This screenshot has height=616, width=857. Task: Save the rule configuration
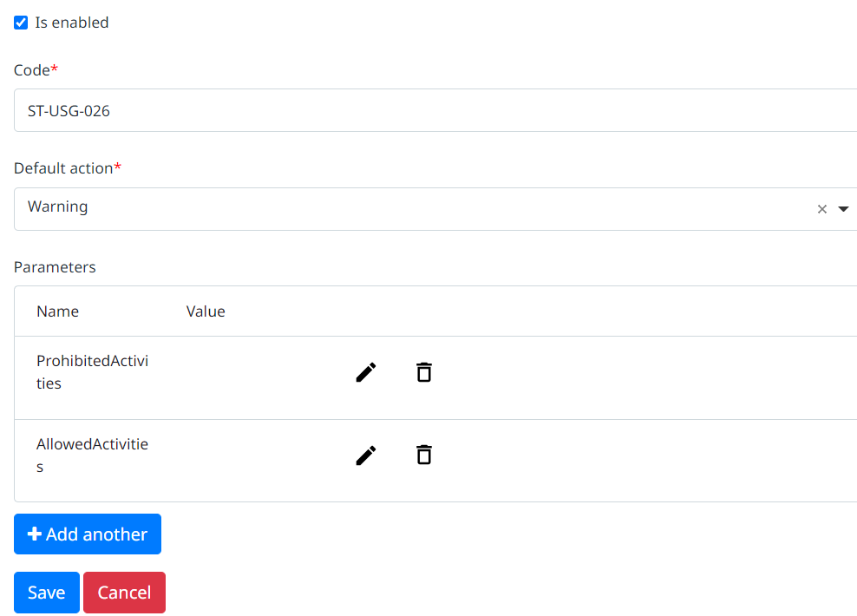[x=46, y=592]
